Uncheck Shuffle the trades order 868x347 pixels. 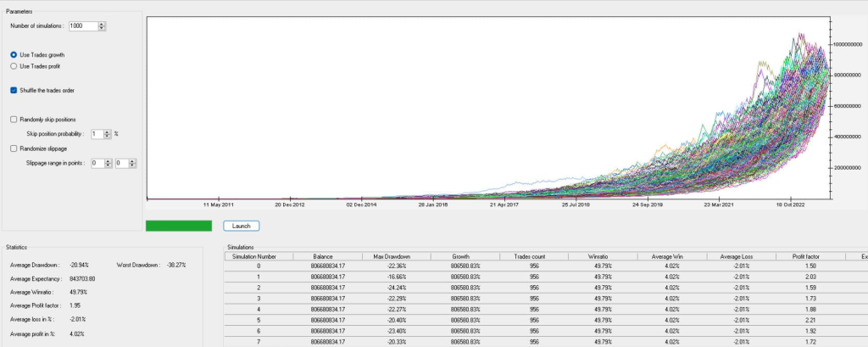(x=14, y=89)
